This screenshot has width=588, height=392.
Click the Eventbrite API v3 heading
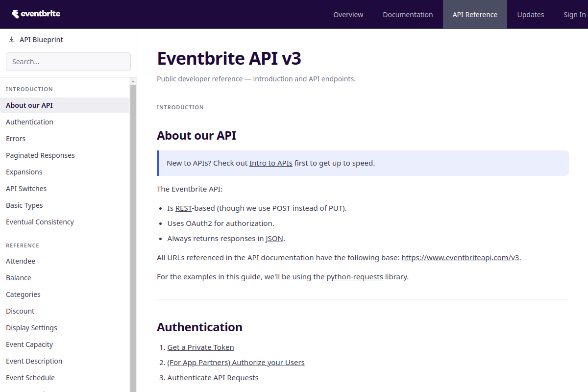coord(229,58)
